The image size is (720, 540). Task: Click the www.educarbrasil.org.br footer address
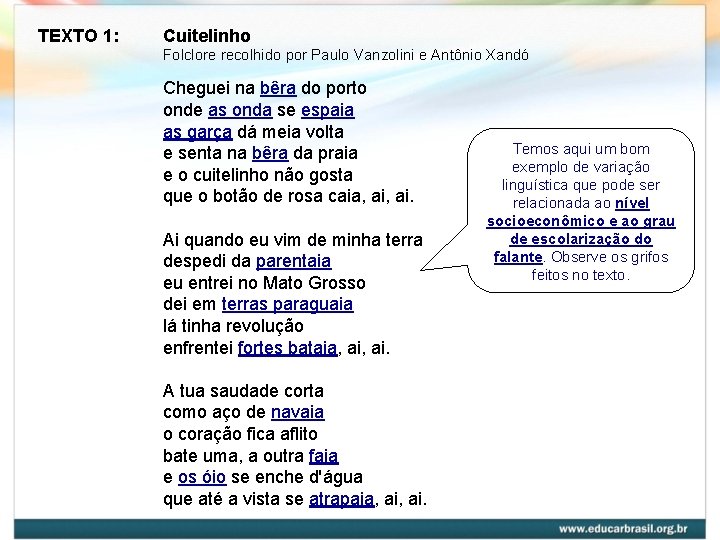(623, 529)
